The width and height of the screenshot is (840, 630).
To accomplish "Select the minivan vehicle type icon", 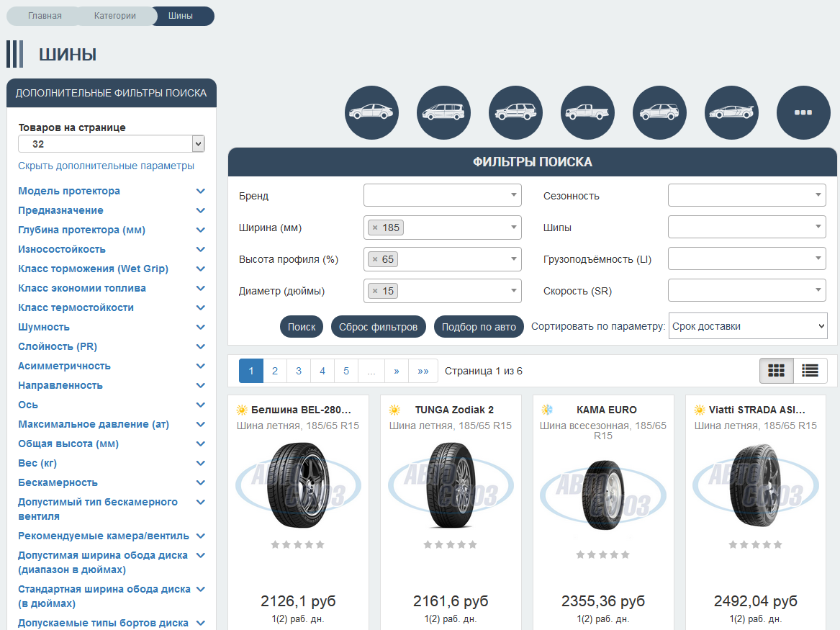I will point(444,113).
